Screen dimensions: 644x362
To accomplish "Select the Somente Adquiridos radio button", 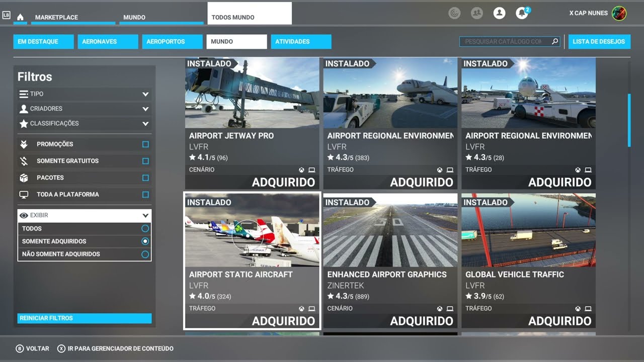I will 145,241.
